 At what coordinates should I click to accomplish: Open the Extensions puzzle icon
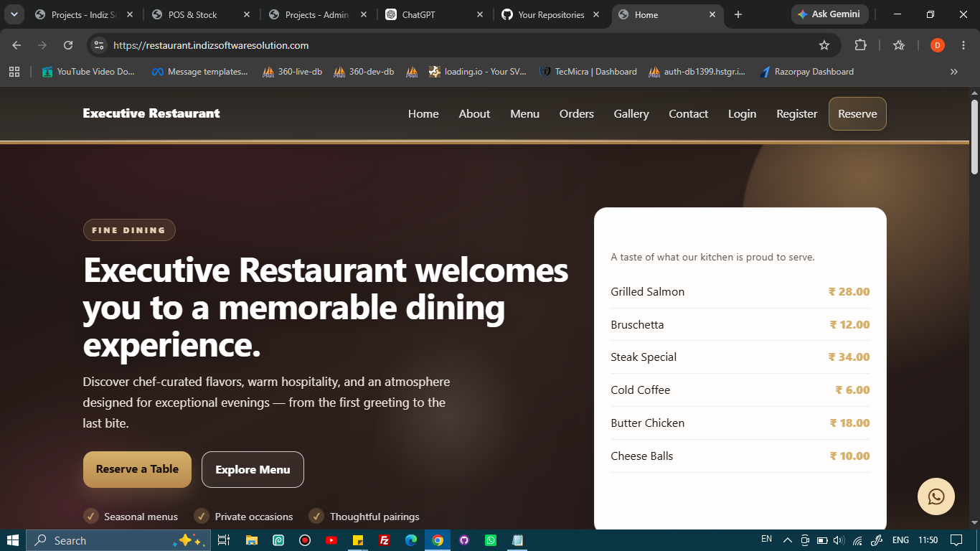pos(860,45)
